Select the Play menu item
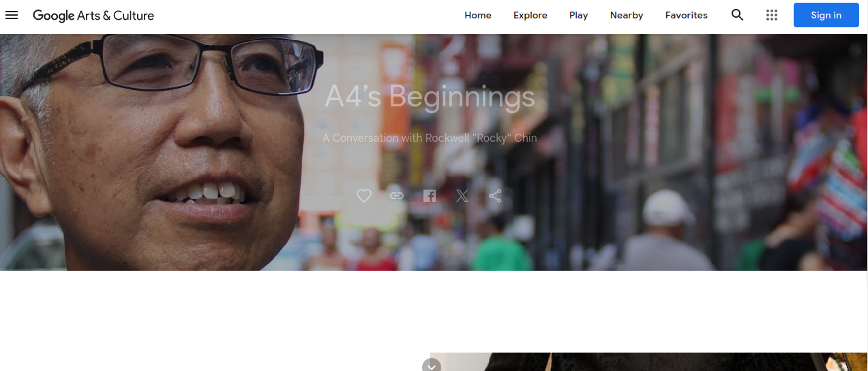The height and width of the screenshot is (371, 868). [x=579, y=15]
